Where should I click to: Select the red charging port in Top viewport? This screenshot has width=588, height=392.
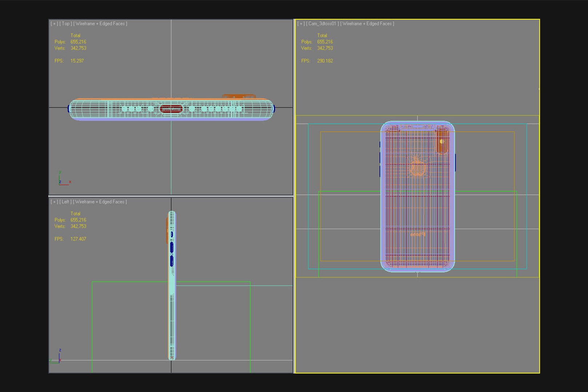[x=171, y=109]
